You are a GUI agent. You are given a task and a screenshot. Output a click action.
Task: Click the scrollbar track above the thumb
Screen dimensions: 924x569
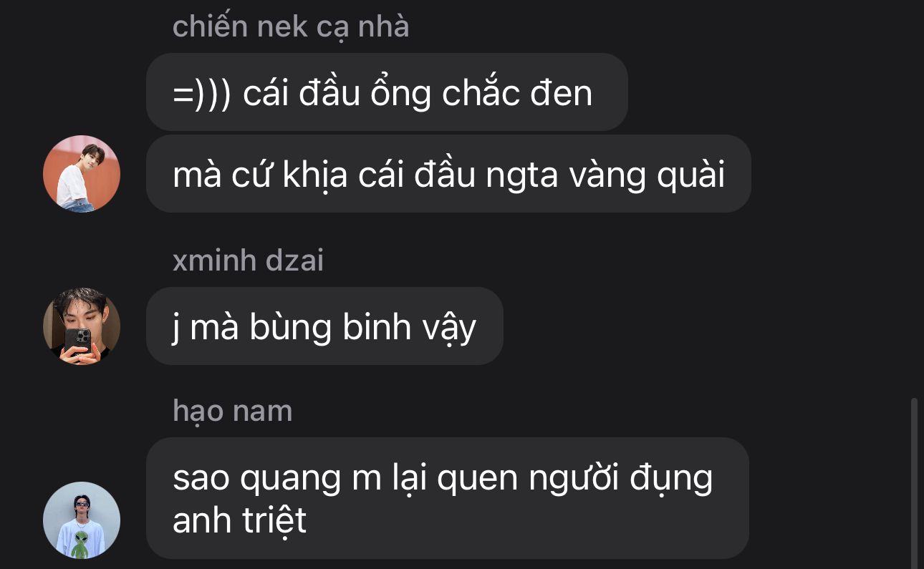(x=914, y=200)
